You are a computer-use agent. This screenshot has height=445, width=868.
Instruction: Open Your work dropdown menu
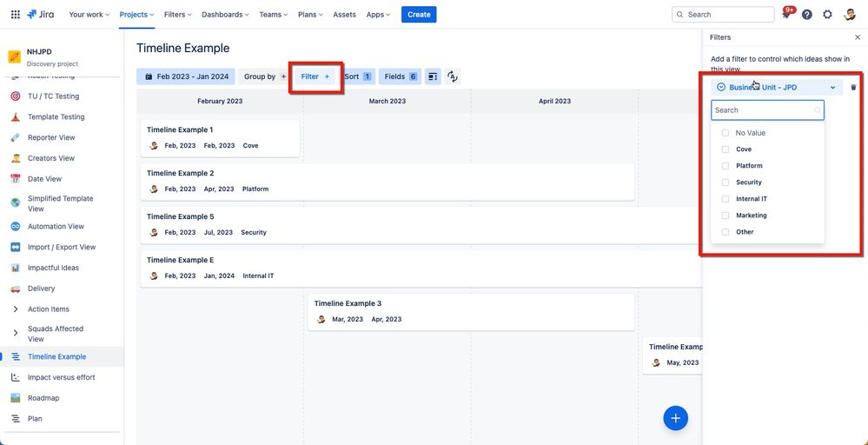point(89,15)
